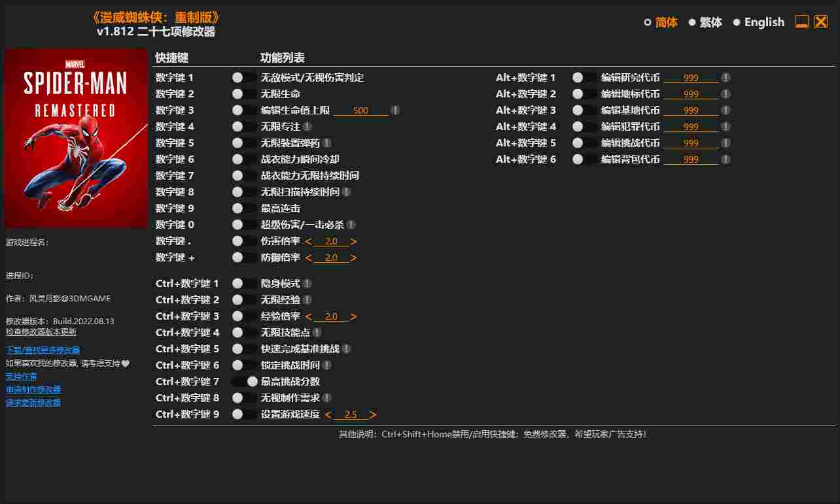840x504 pixels.
Task: Click info icon beside 快速完成基准挑战
Action: (x=346, y=349)
